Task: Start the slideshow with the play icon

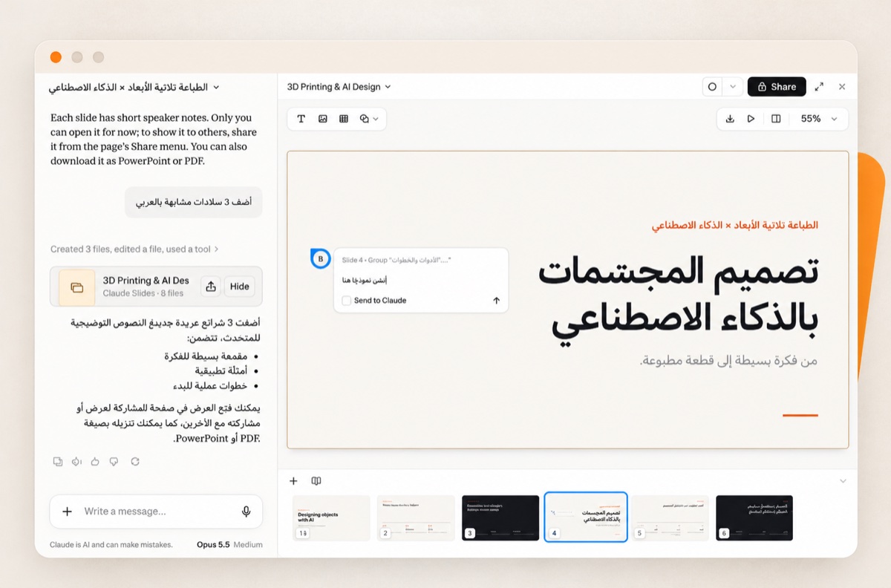Action: (x=751, y=119)
